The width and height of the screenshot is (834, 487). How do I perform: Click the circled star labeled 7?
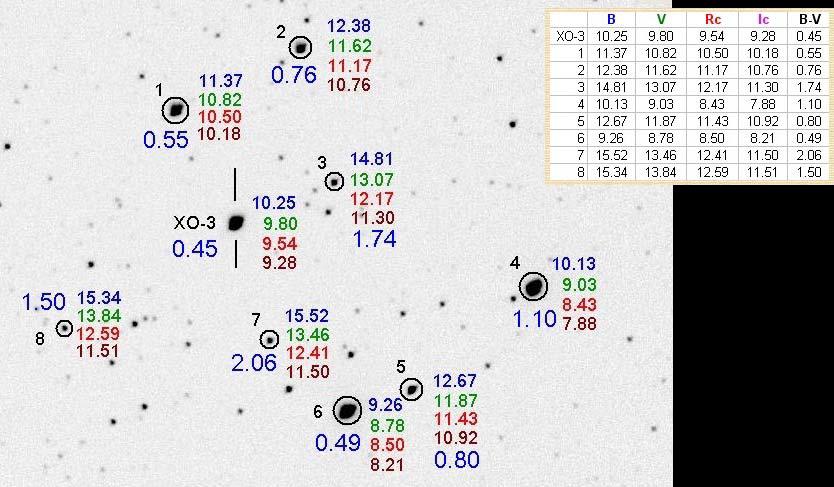click(x=269, y=340)
